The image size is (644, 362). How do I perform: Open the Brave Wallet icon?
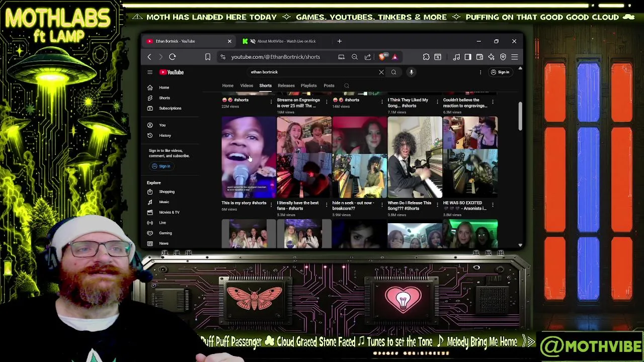479,57
